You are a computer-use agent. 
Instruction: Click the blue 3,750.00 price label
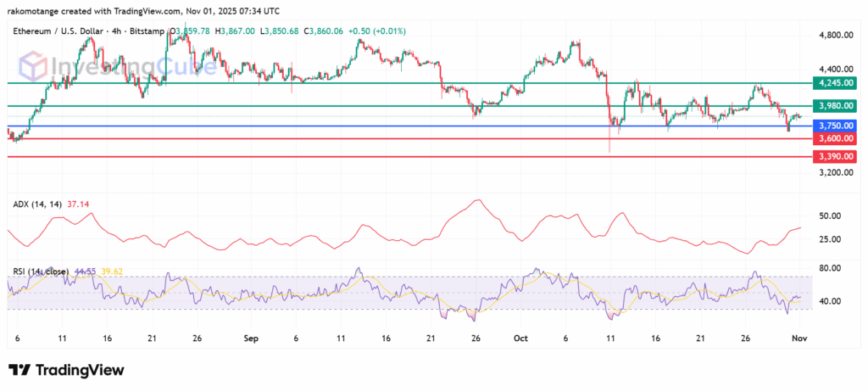[x=832, y=126]
